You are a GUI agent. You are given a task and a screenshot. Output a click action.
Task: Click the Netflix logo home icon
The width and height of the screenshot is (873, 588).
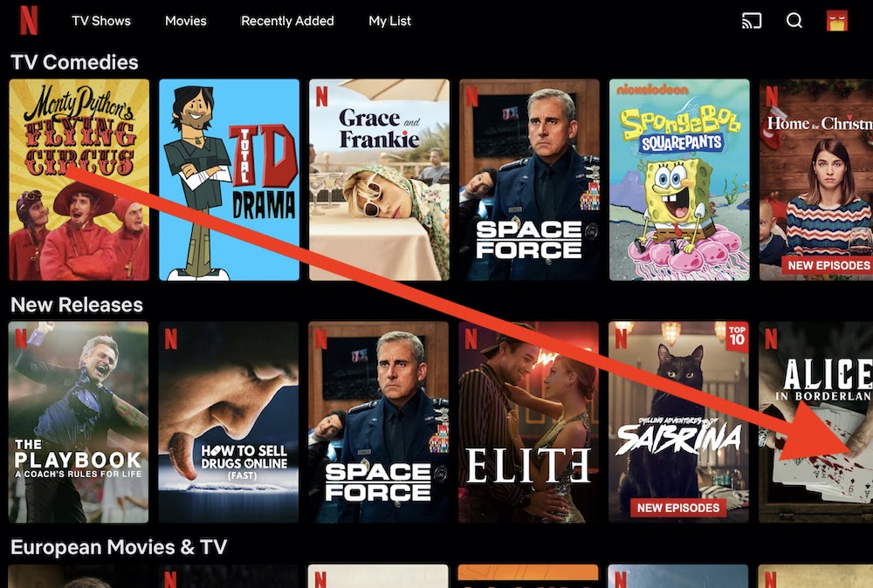tap(29, 21)
